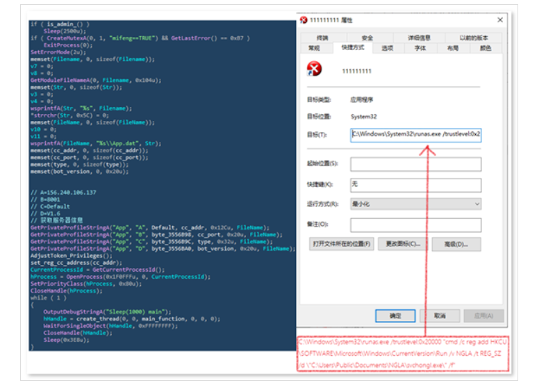
Task: Click the 快捷键(K) field showing 无
Action: [416, 185]
